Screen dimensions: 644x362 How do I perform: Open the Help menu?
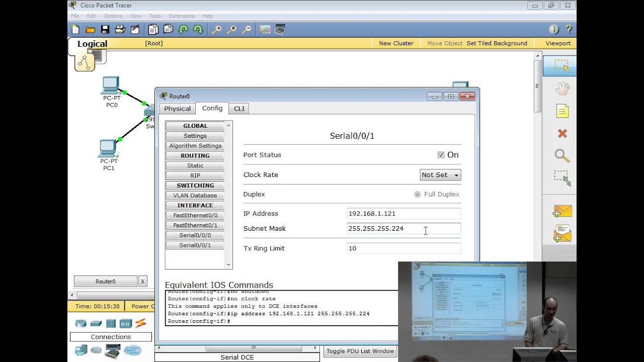208,16
